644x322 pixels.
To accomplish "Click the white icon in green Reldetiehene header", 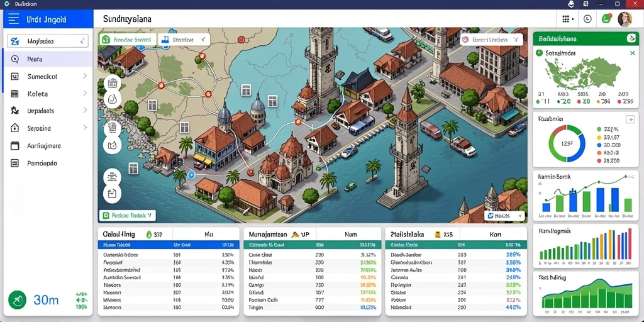I will pos(631,38).
